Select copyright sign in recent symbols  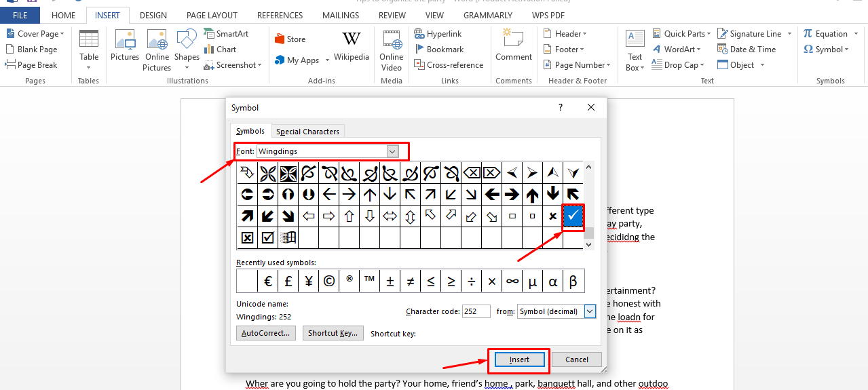329,281
